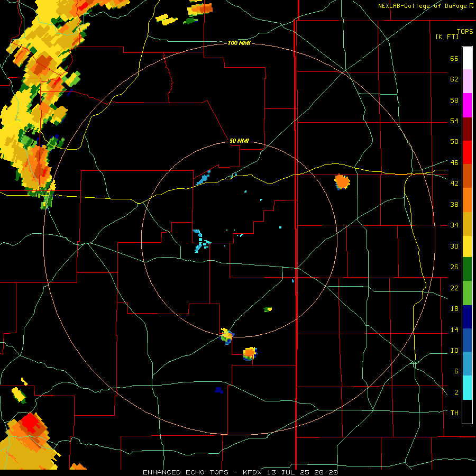The image size is (476, 476).
Task: Click the TOPS legend title
Action: click(465, 31)
